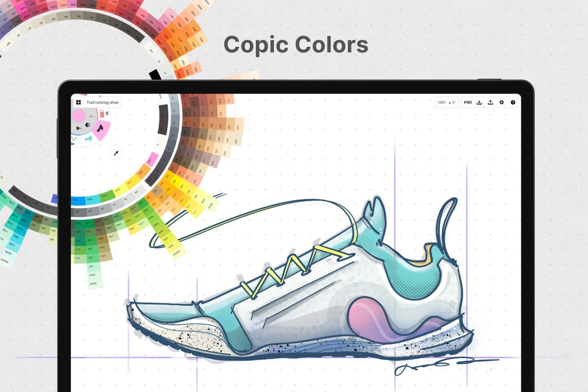The width and height of the screenshot is (588, 392).
Task: Click the export icon in the top toolbar
Action: point(490,102)
